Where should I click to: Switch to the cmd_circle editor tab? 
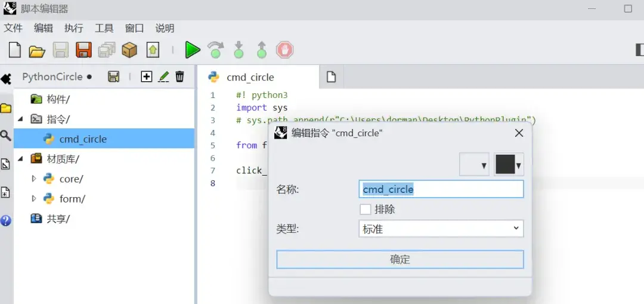point(258,77)
